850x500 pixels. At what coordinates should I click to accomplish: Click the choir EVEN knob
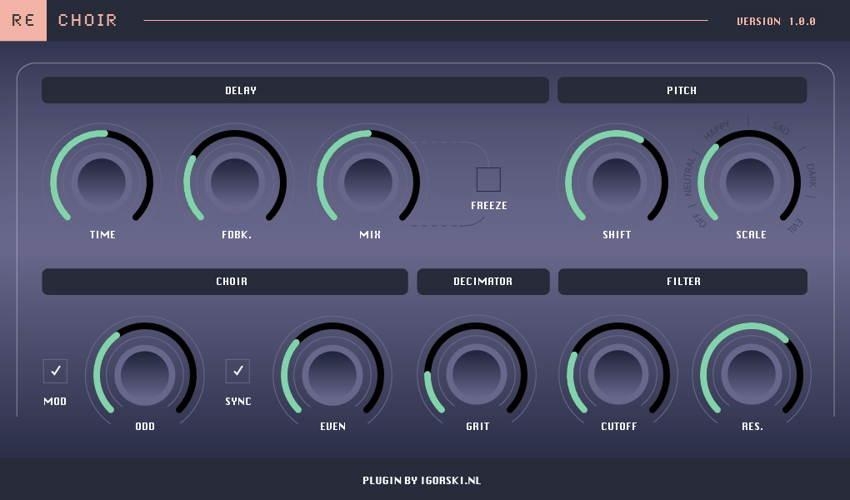(x=333, y=371)
